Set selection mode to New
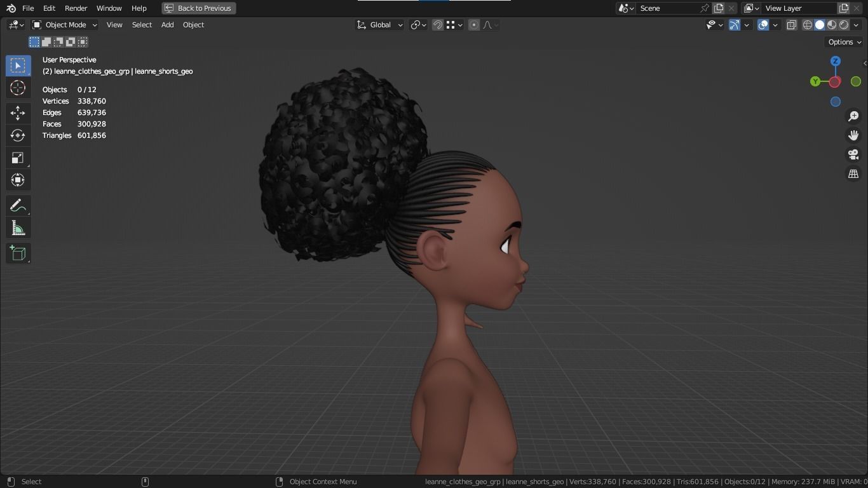This screenshot has height=488, width=868. (34, 42)
